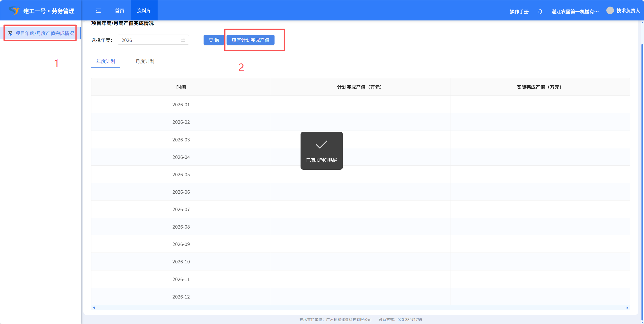The image size is (644, 324).
Task: Select the 年度计划 tab
Action: click(106, 61)
